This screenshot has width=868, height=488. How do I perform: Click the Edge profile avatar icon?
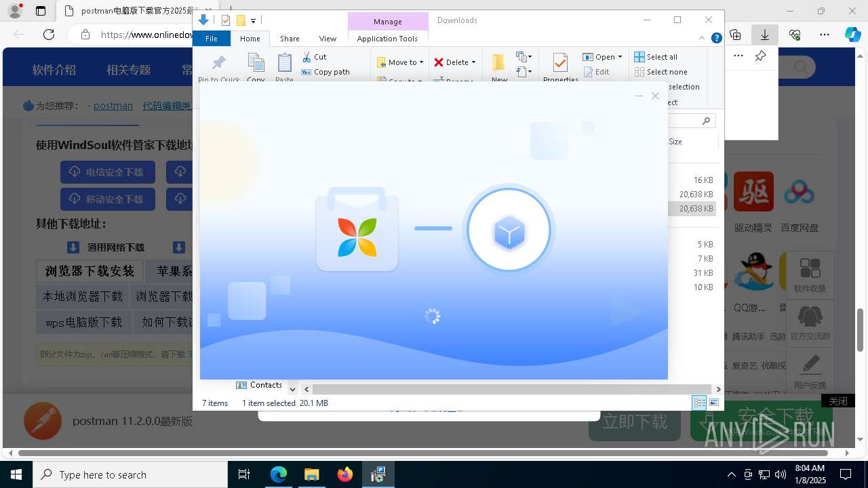pyautogui.click(x=15, y=10)
